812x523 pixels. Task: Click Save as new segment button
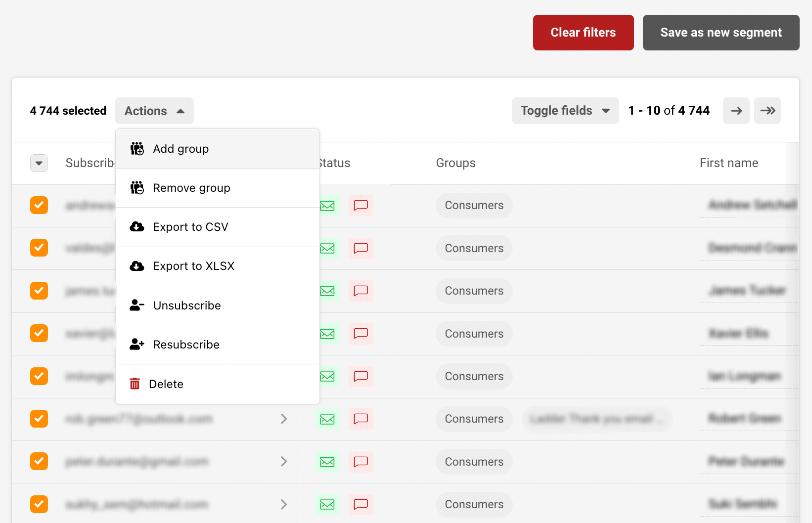[721, 33]
